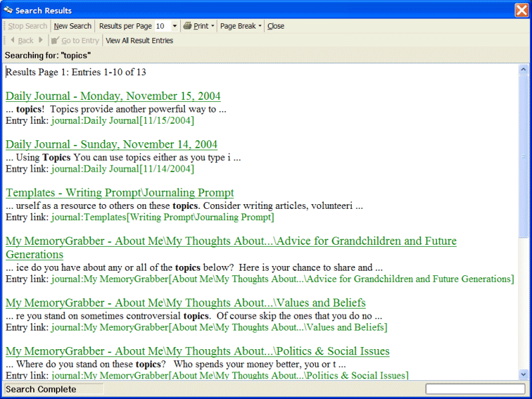Screen dimensions: 532x399
Task: Click Close in the toolbar
Action: (276, 26)
